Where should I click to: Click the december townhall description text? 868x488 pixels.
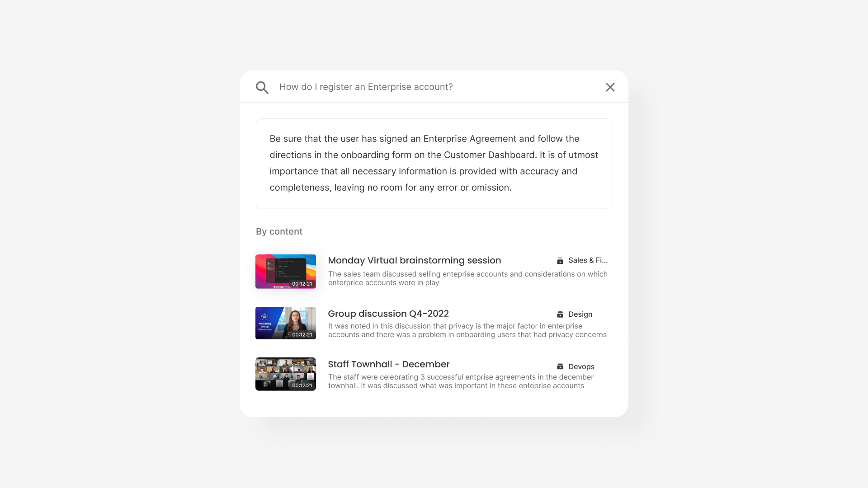point(461,381)
